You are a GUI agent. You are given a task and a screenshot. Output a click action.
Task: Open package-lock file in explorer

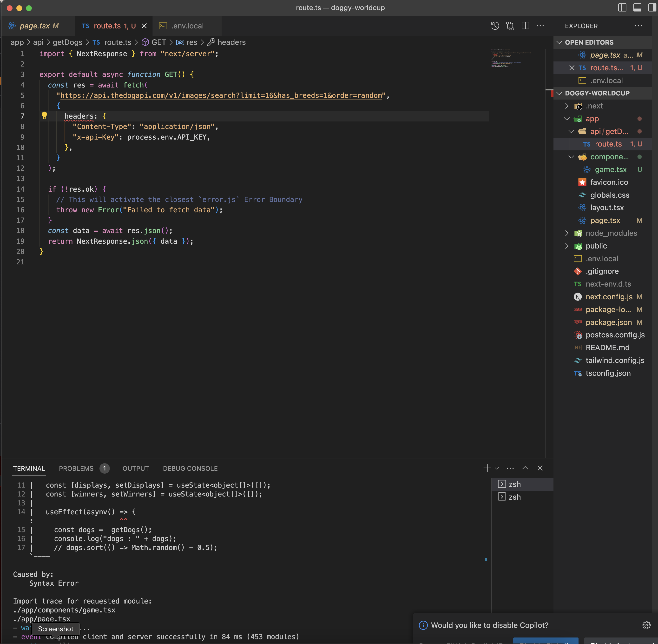(x=603, y=309)
